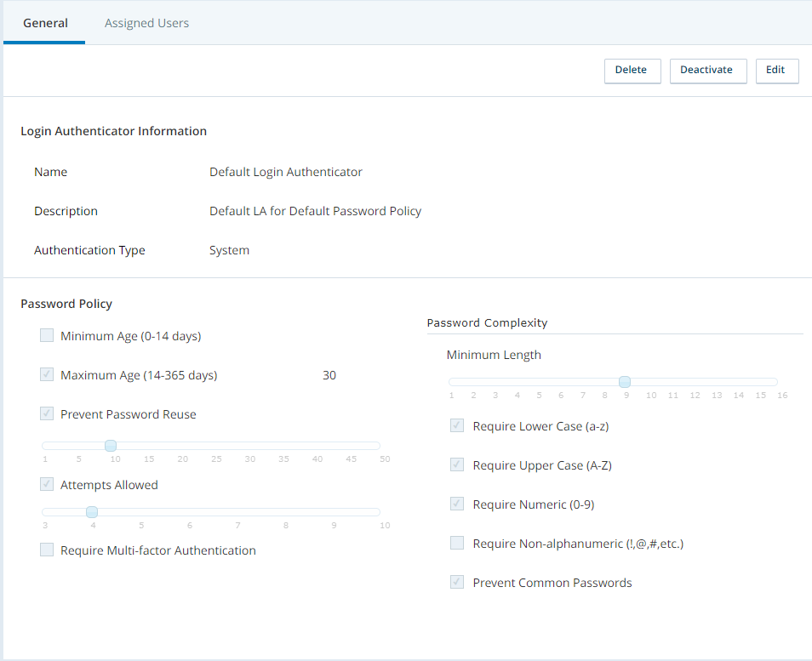
Task: Switch to the Assigned Users tab
Action: [x=146, y=23]
